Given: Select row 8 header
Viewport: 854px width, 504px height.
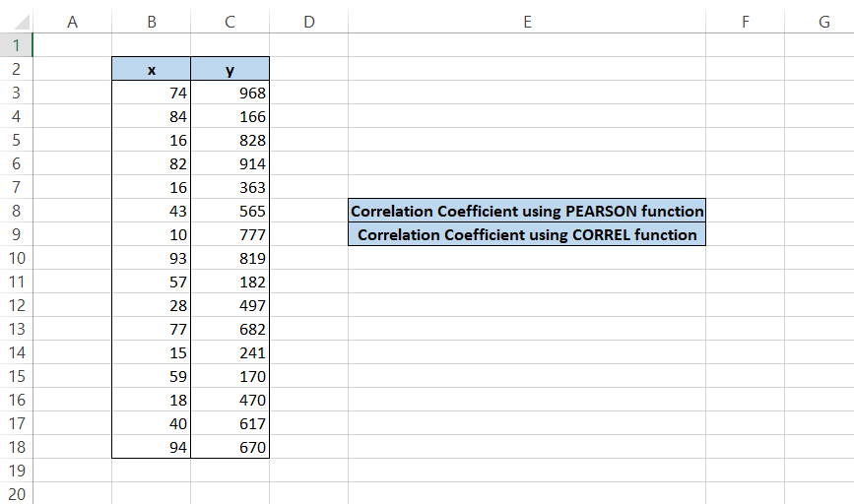Looking at the screenshot, I should pyautogui.click(x=16, y=211).
